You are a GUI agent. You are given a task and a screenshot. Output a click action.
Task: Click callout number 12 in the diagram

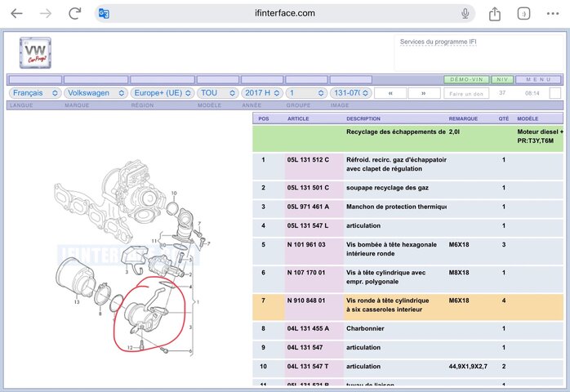pyautogui.click(x=130, y=348)
